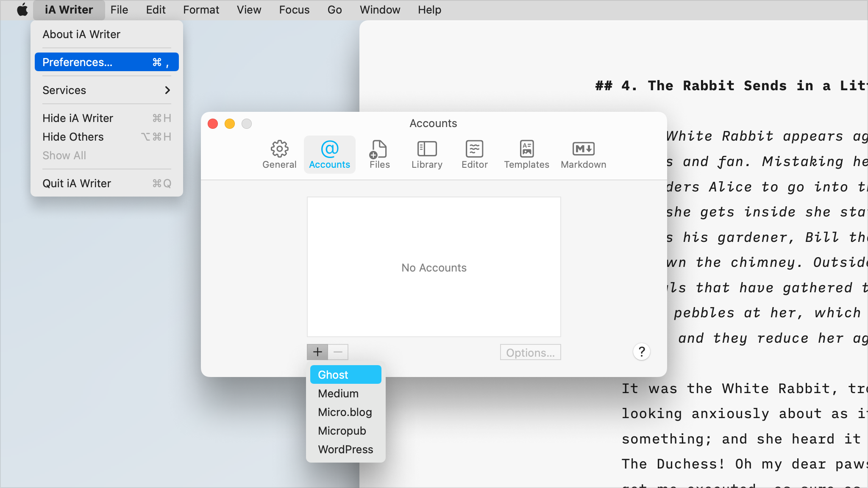Select About iA Writer
This screenshot has width=868, height=488.
107,34
